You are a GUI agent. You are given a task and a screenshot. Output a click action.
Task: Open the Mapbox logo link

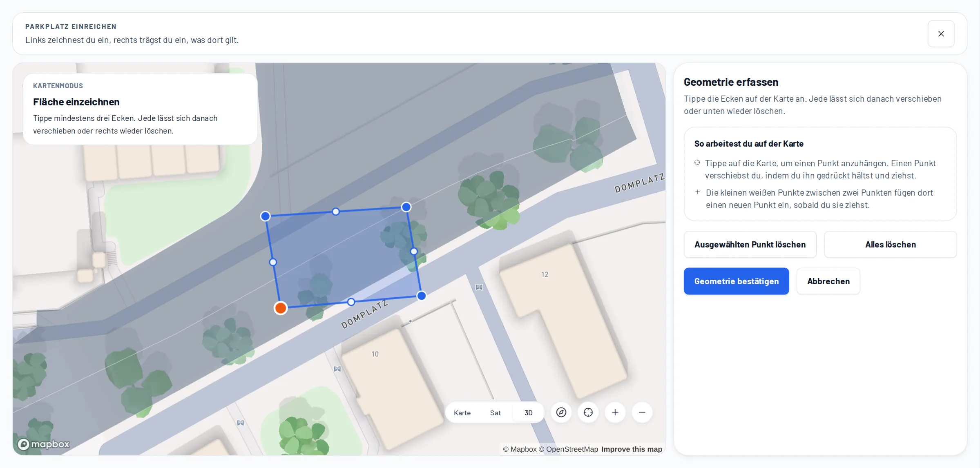point(44,444)
